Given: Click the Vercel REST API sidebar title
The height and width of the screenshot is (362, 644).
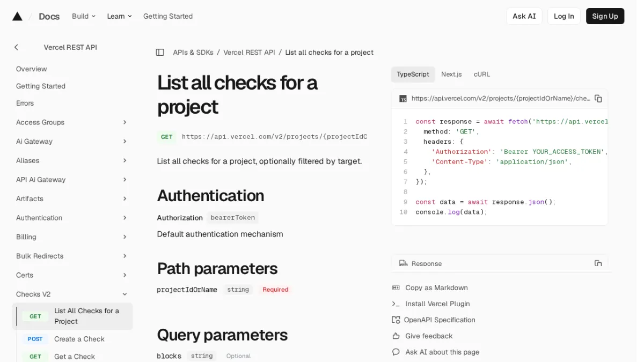Looking at the screenshot, I should click(70, 47).
